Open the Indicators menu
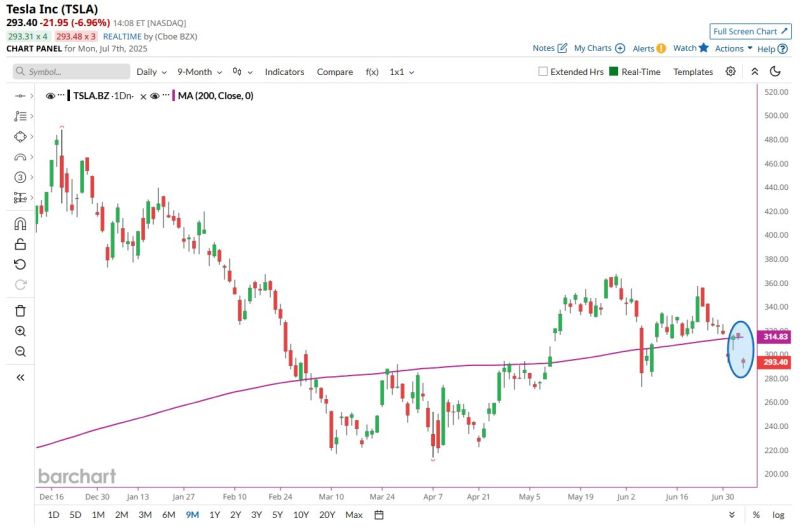Screen dimensions: 800x530 pos(285,72)
